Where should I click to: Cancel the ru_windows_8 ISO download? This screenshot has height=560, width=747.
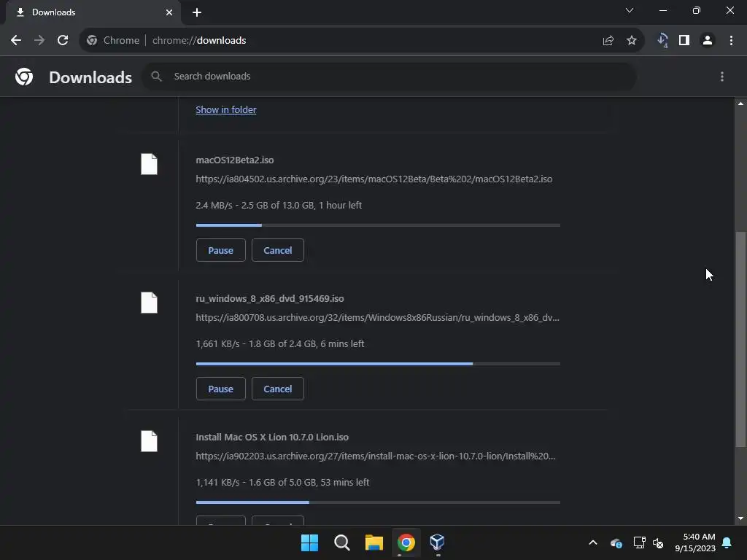pyautogui.click(x=278, y=389)
